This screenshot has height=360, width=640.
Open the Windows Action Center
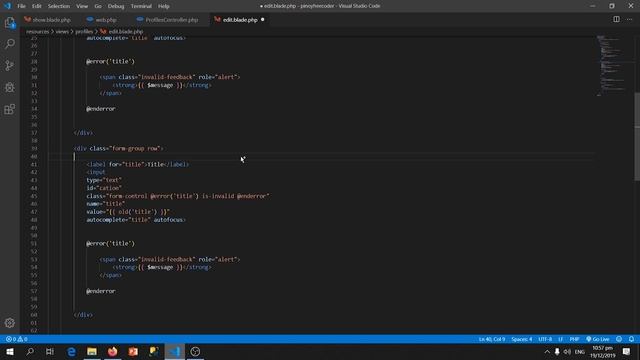(626, 351)
